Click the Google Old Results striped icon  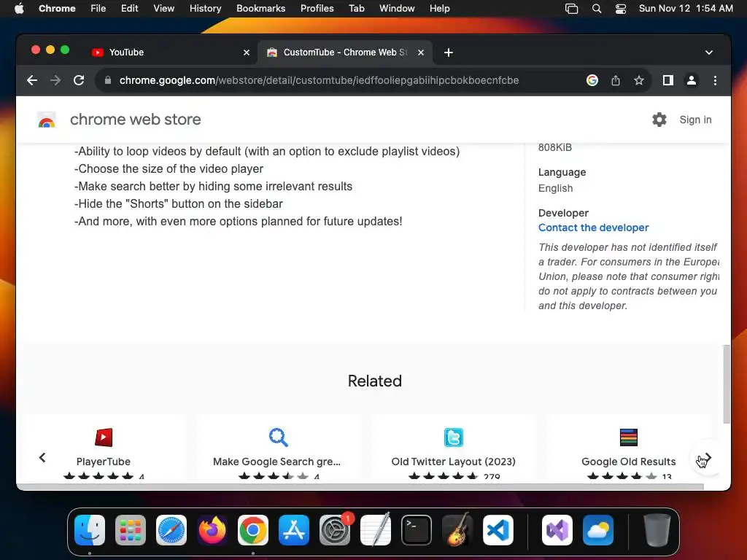[628, 437]
